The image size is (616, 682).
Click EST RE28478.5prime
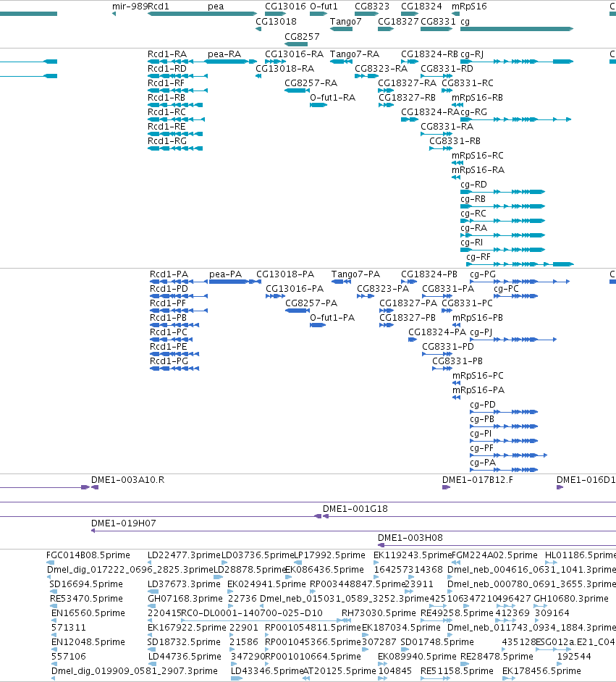tap(497, 657)
